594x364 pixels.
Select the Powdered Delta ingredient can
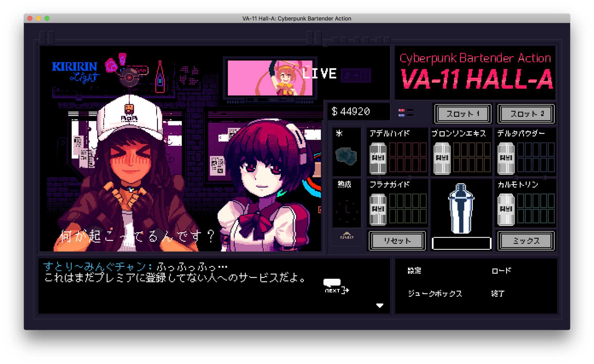tap(506, 158)
